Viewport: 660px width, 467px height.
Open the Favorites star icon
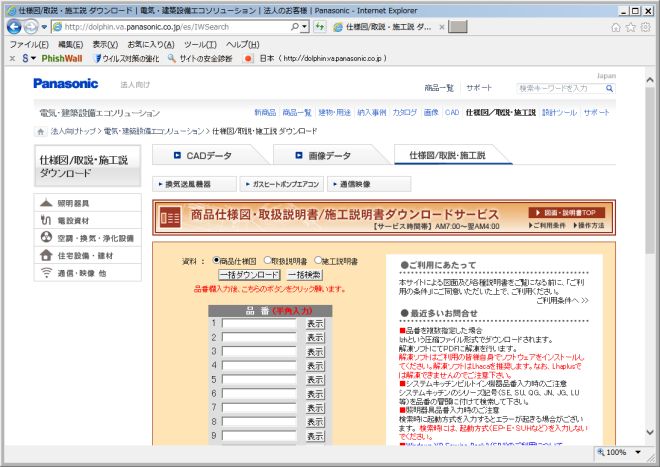point(631,27)
